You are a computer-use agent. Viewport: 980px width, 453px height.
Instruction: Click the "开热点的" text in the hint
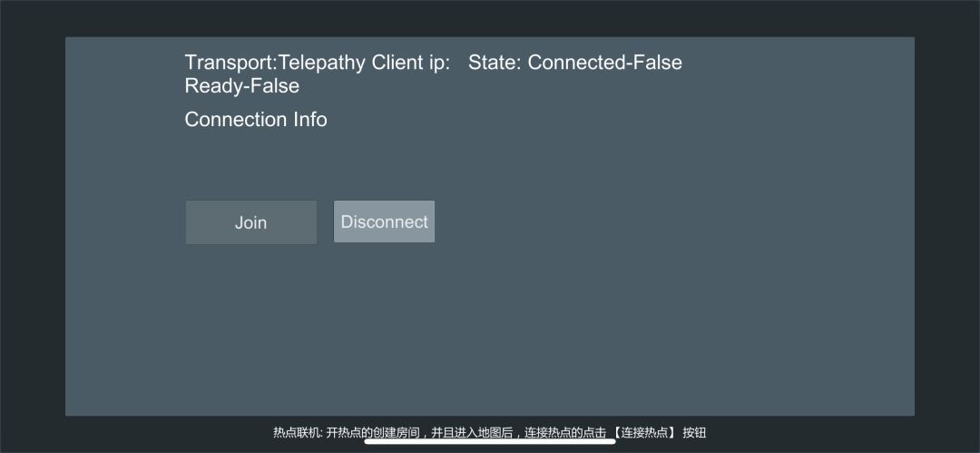click(349, 433)
